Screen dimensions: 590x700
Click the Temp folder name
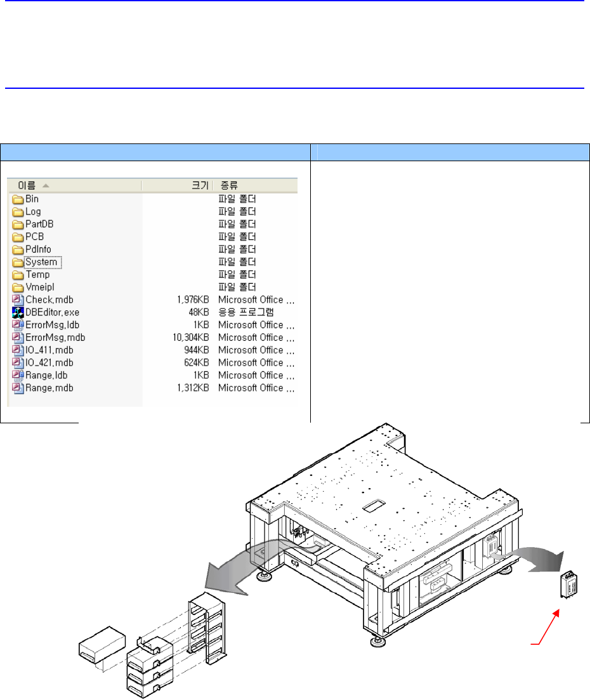point(37,275)
